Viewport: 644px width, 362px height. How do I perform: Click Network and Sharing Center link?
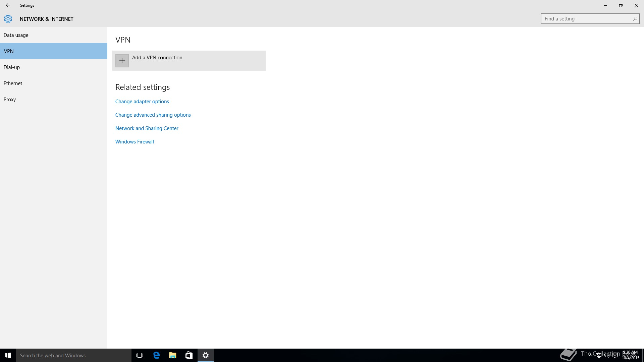point(147,128)
